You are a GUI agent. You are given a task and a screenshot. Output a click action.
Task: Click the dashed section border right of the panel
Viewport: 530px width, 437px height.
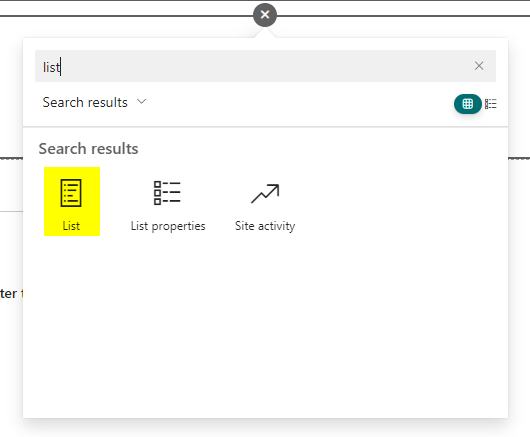[x=519, y=158]
